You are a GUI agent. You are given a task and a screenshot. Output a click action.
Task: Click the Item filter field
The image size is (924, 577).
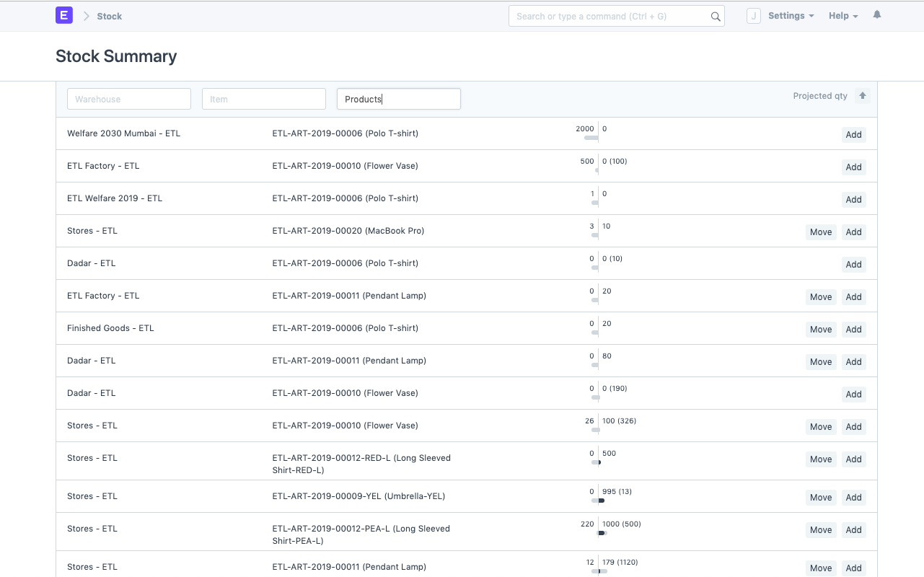tap(264, 99)
